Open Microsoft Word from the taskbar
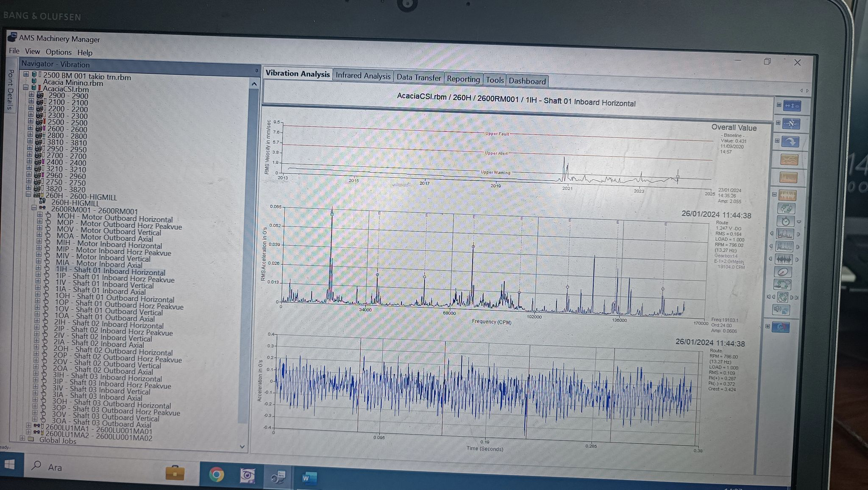 point(309,478)
